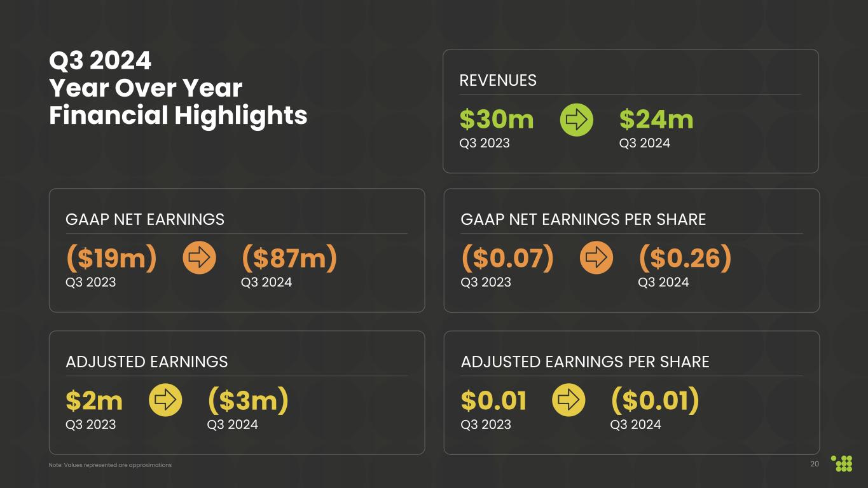Click the green dotted logo icon

point(842,463)
